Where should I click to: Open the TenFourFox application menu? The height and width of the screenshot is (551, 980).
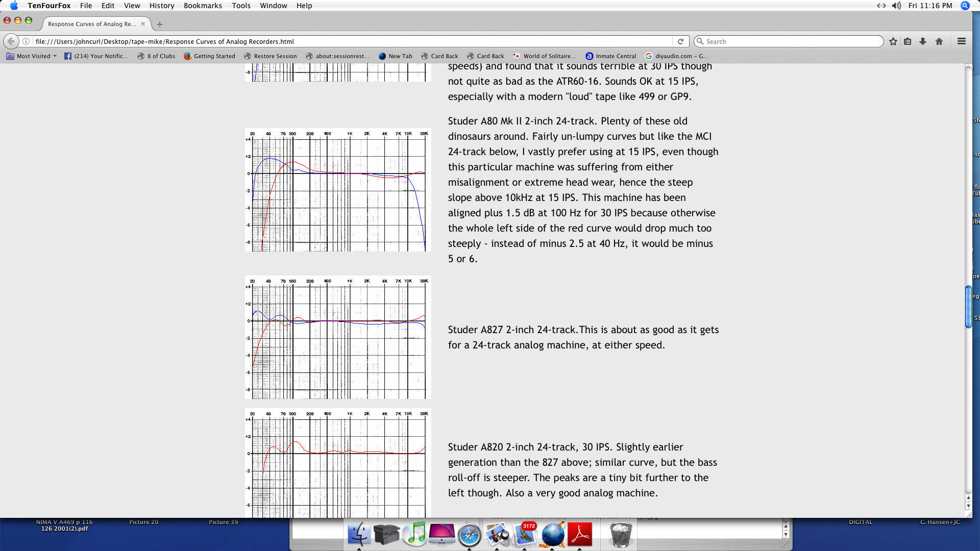[49, 6]
